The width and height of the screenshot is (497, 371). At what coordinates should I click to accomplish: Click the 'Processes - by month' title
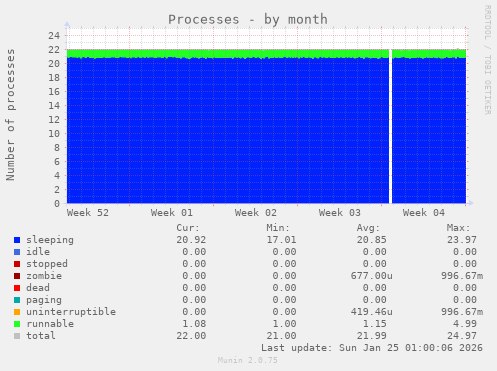(x=248, y=20)
